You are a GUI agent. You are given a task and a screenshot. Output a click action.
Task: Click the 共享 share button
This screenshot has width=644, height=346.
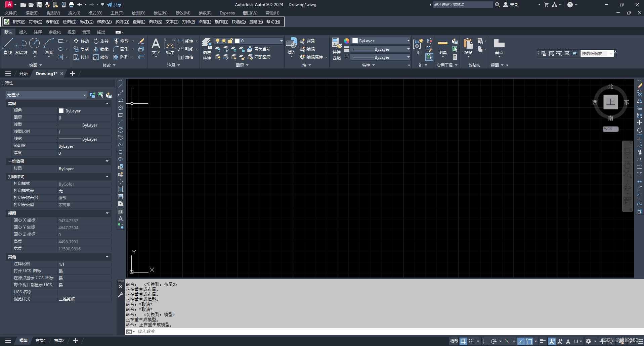pyautogui.click(x=114, y=5)
